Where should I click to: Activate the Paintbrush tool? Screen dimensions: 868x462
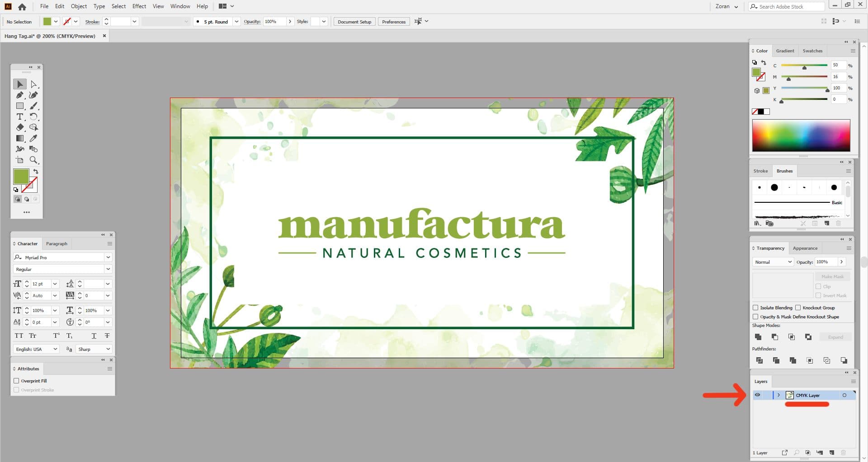(33, 106)
